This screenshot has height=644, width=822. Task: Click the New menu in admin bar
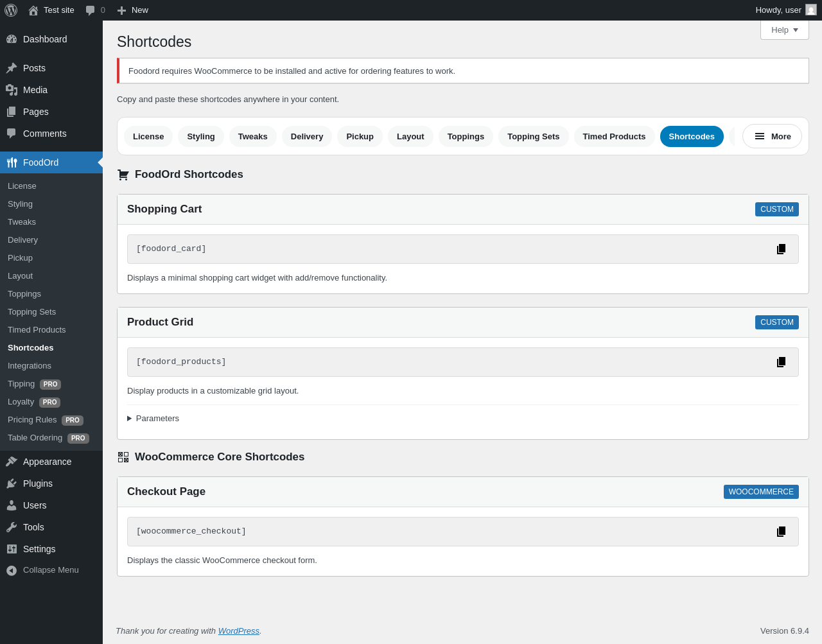click(x=133, y=10)
